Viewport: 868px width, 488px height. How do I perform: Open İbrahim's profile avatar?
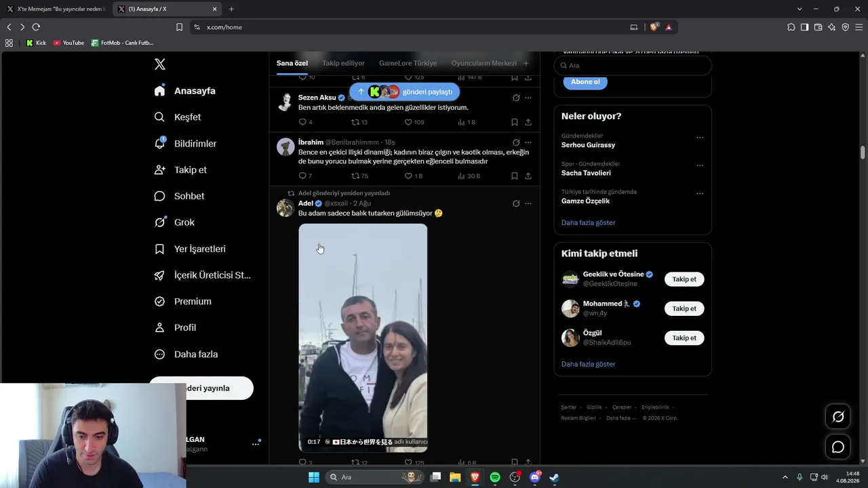pos(285,146)
